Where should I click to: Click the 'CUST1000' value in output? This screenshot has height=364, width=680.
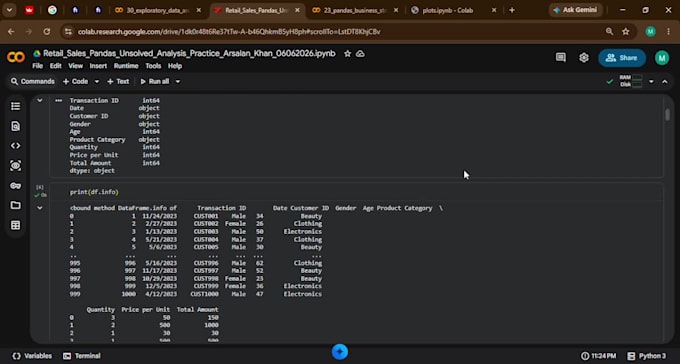(x=204, y=294)
